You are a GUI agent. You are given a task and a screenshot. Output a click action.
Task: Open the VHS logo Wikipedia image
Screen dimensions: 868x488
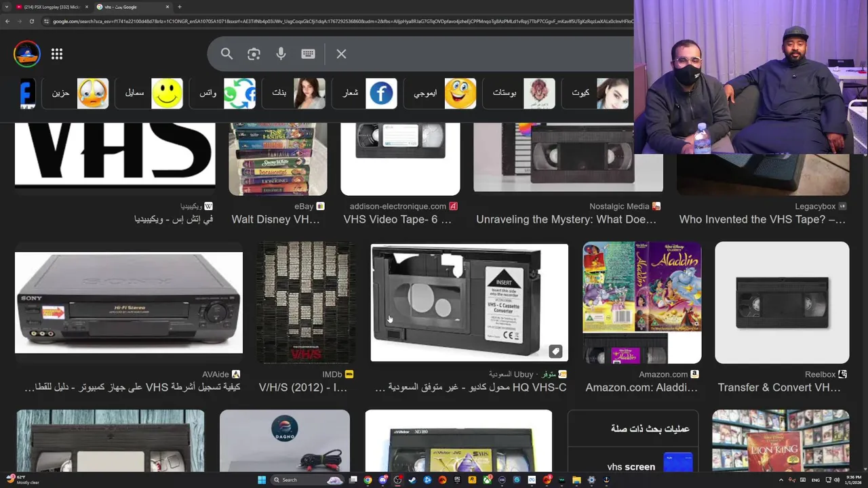tap(115, 155)
